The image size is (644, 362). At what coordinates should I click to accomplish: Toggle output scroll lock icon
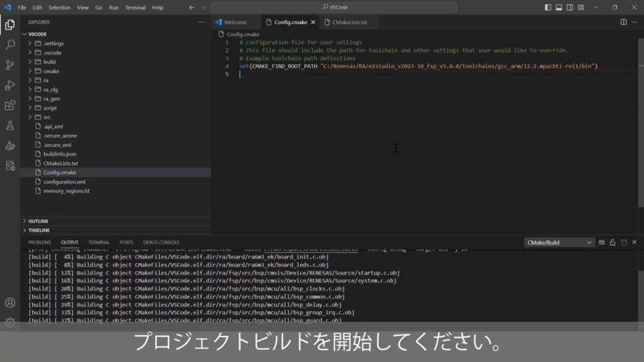(x=612, y=242)
